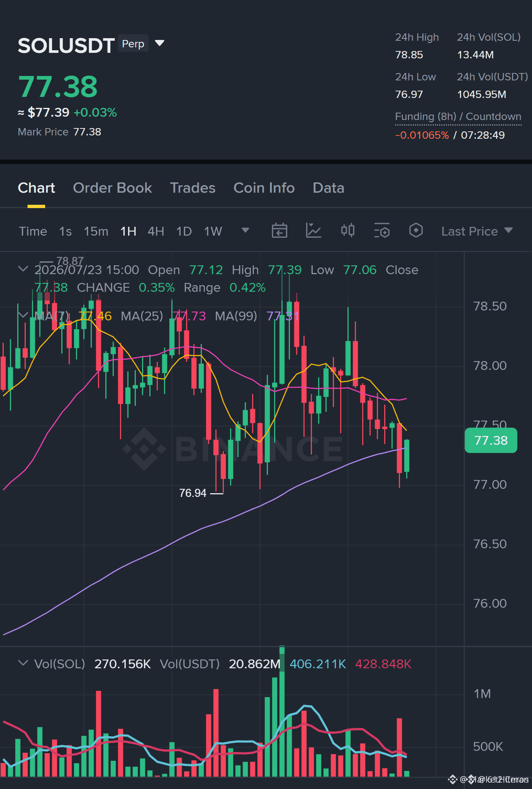Open the Trades tab

coord(193,188)
